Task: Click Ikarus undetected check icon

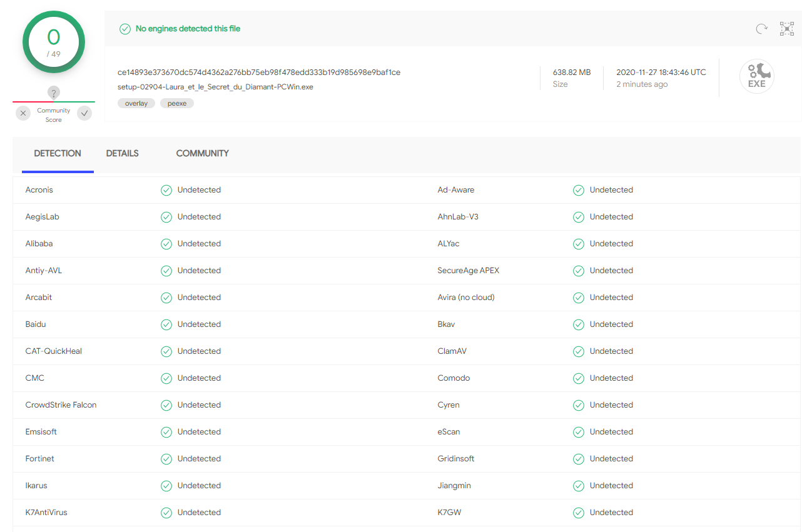Action: (166, 486)
